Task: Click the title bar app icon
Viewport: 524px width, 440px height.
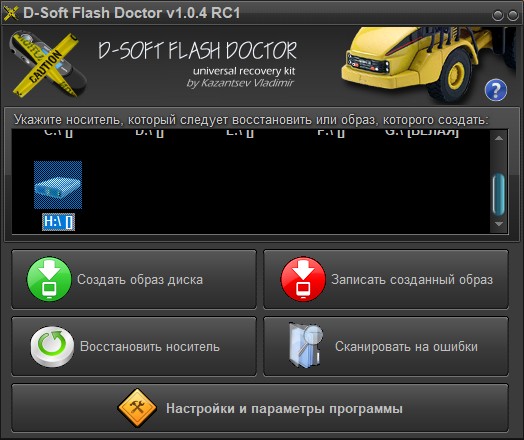Action: tap(10, 13)
